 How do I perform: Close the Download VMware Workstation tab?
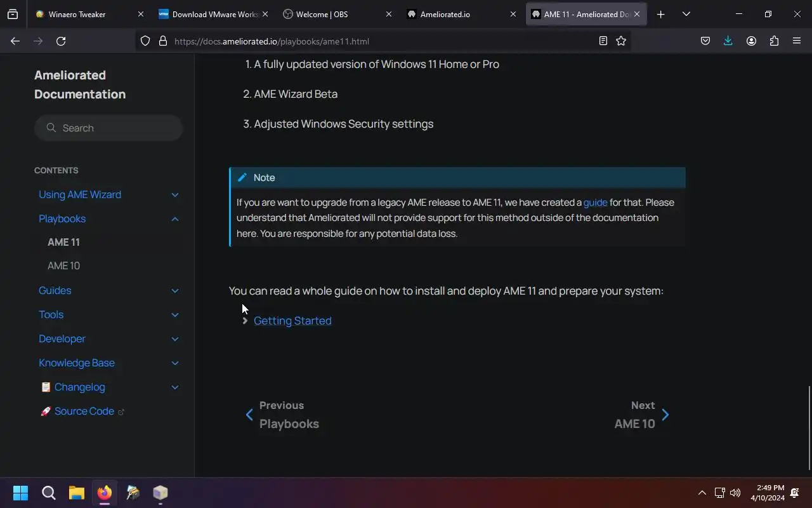coord(265,14)
